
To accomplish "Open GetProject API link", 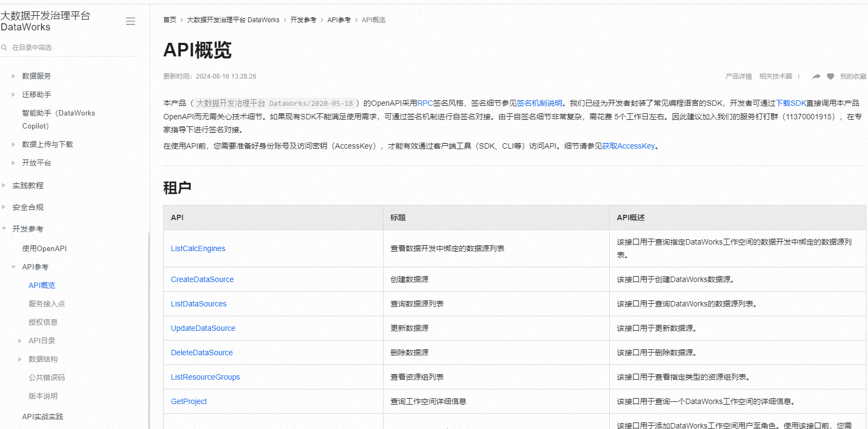I will [189, 401].
